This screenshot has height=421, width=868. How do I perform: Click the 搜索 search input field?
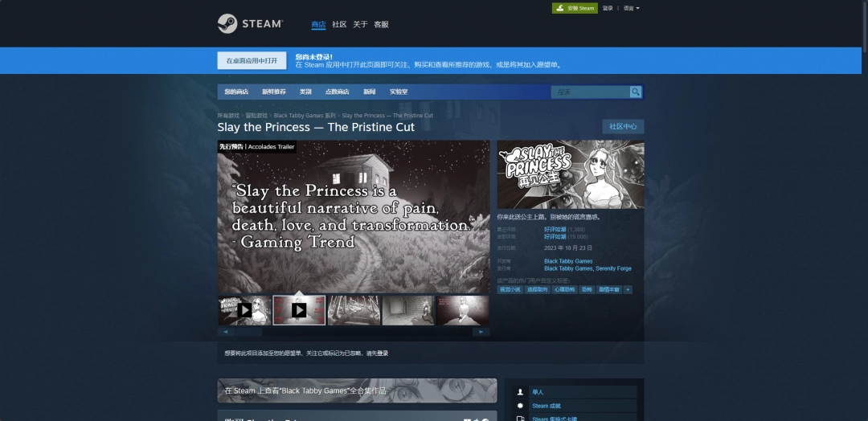point(591,92)
